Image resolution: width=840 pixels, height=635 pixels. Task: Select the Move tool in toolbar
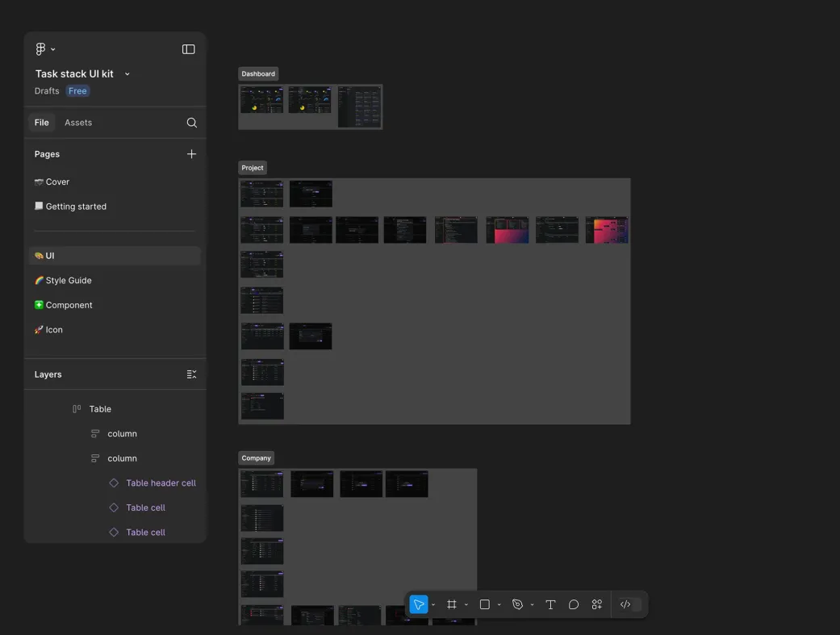click(418, 604)
